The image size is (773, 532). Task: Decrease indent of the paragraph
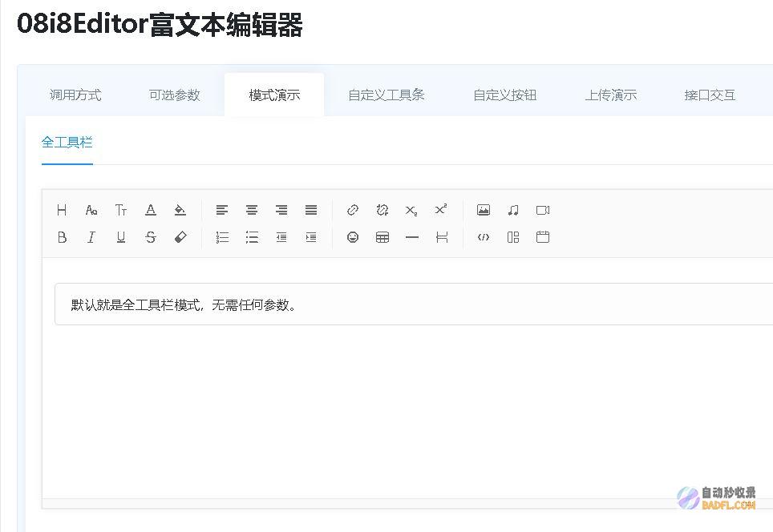[x=281, y=237]
